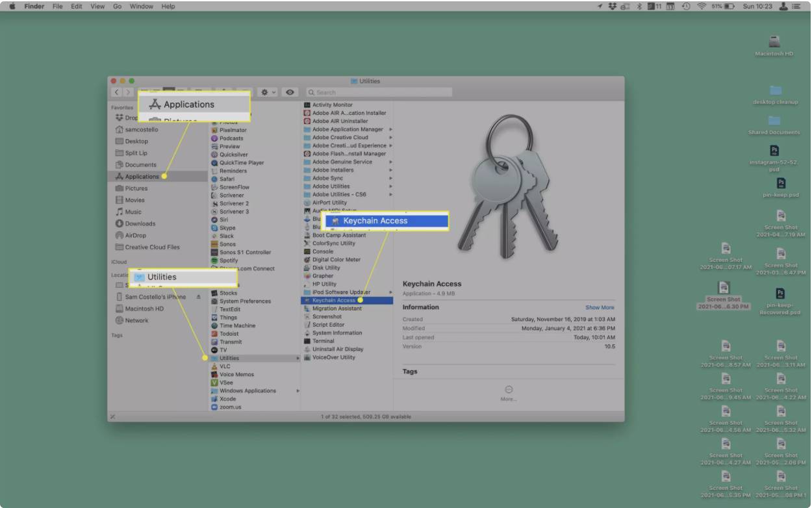Click the Disk Utility icon
Viewport: 812px width, 508px height.
tap(307, 268)
